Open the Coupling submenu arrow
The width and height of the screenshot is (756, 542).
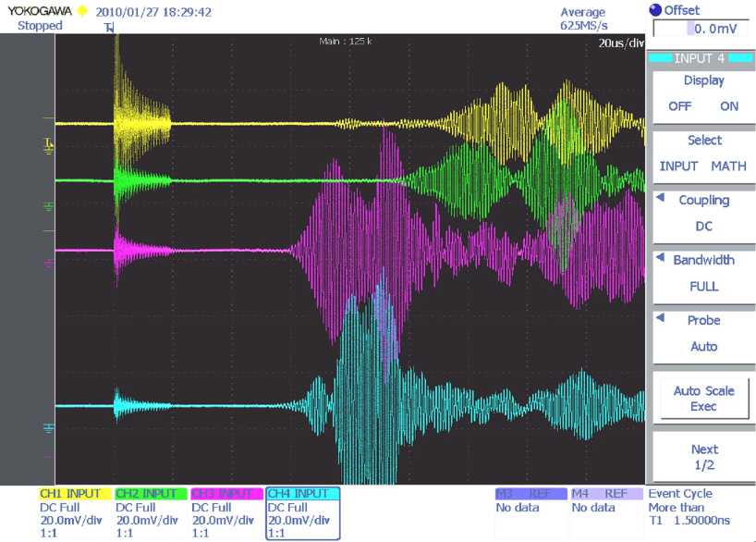coord(661,197)
